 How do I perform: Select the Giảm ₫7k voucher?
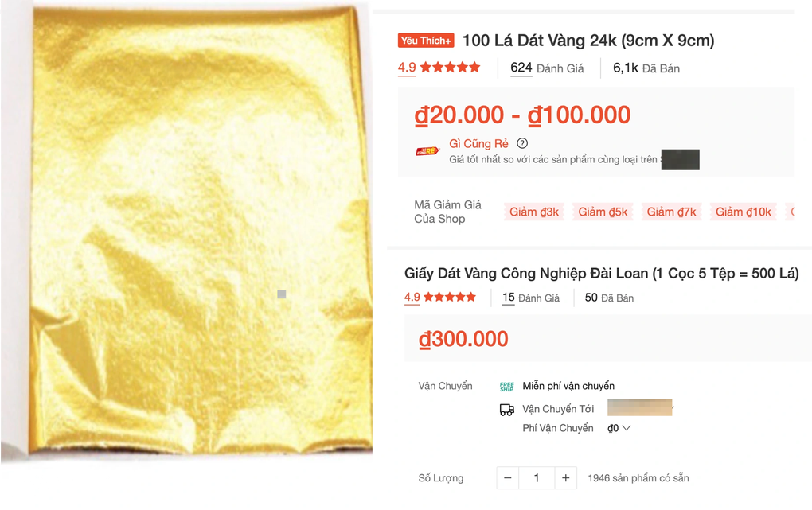pos(671,212)
